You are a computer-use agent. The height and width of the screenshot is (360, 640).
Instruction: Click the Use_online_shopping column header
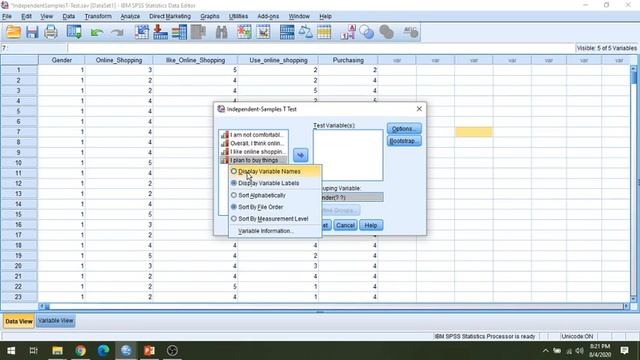278,60
